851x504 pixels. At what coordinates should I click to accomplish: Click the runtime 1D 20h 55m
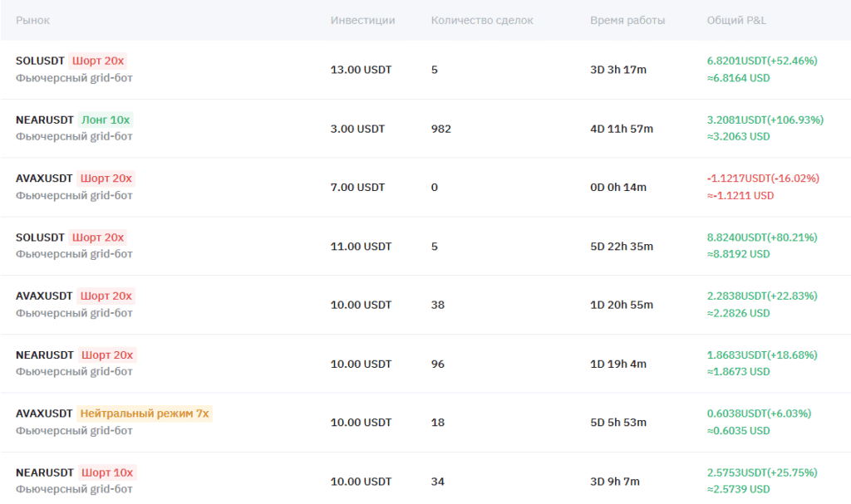[622, 305]
